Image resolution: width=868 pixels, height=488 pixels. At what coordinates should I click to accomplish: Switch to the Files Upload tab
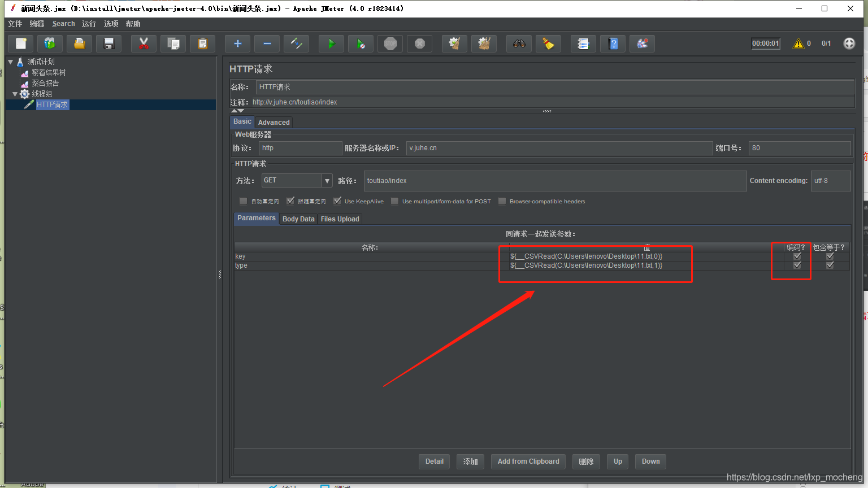(340, 219)
